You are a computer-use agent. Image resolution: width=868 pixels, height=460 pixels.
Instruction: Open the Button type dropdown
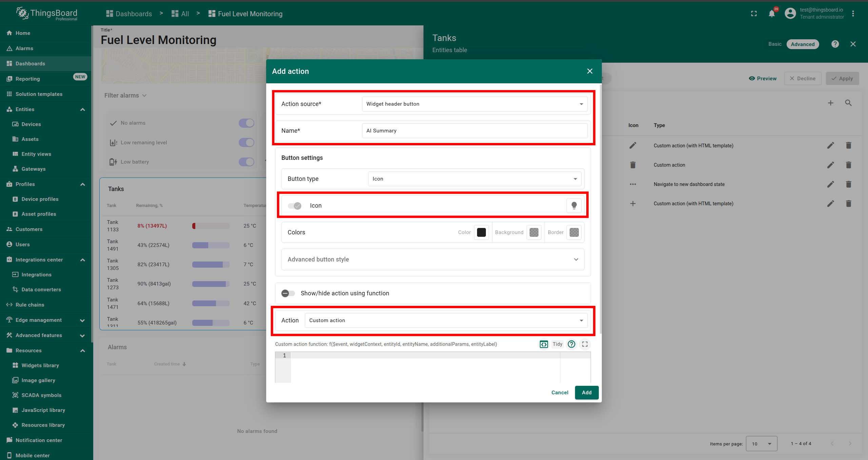tap(474, 179)
